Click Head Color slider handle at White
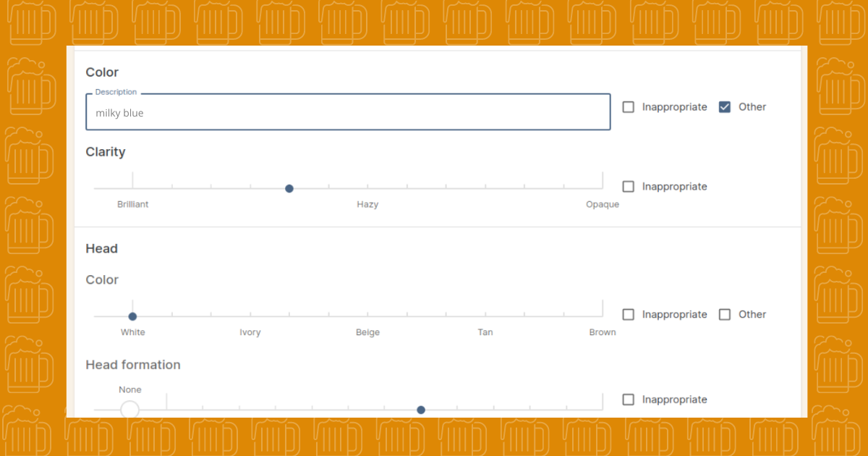The height and width of the screenshot is (456, 868). (132, 316)
